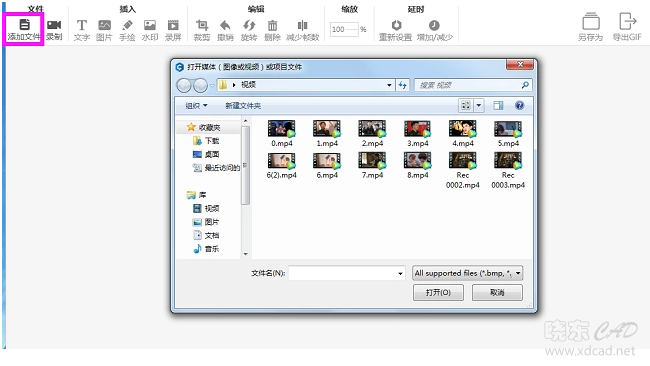Click the 裁剪 crop tool icon
The width and height of the screenshot is (650, 366).
[x=202, y=25]
